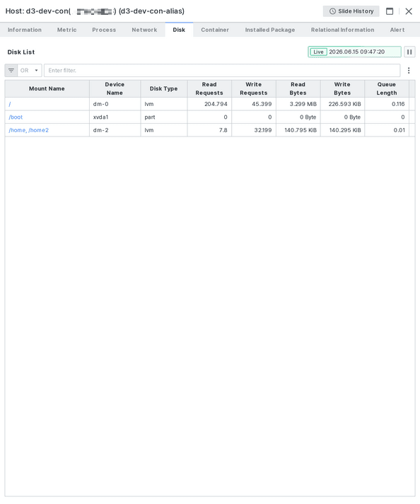420x504 pixels.
Task: Click the 7.8 read requests value
Action: [223, 130]
